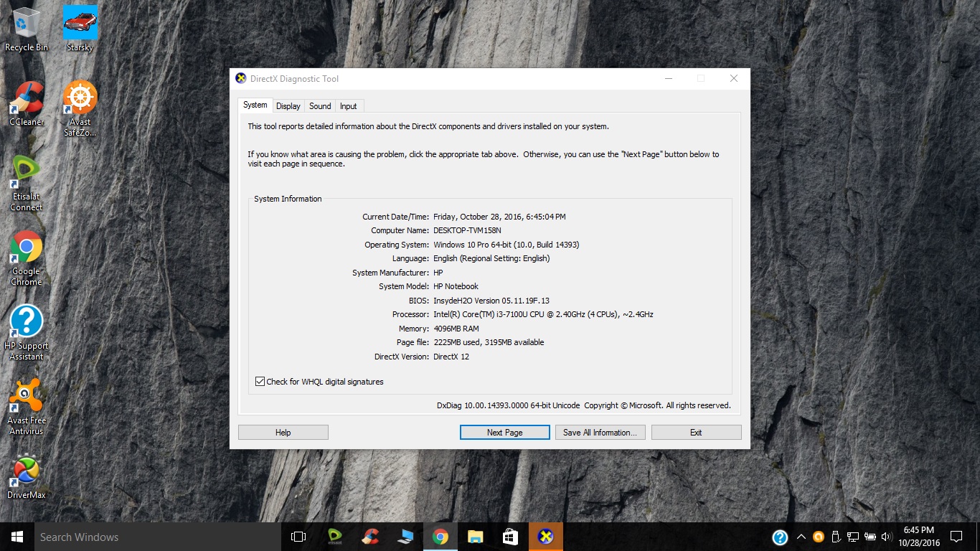Screen dimensions: 980x551
Task: Open the Input tab
Action: point(349,106)
